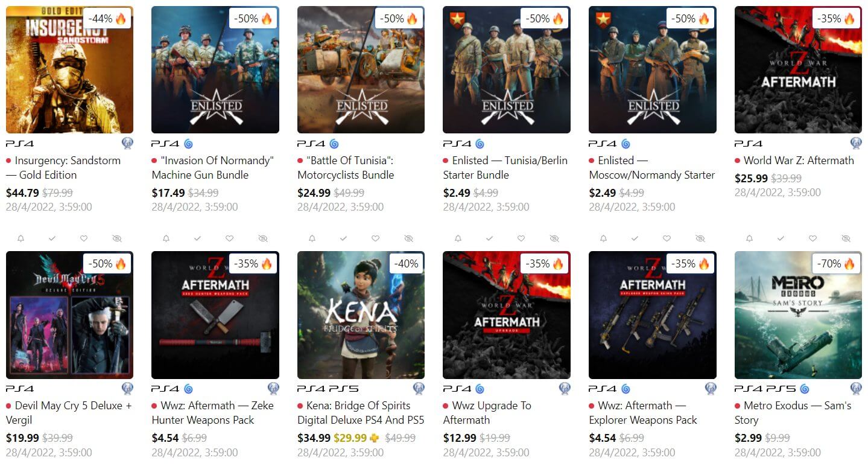
Task: Click the blue swirl DLC icon on Metro Exodus
Action: (x=804, y=389)
